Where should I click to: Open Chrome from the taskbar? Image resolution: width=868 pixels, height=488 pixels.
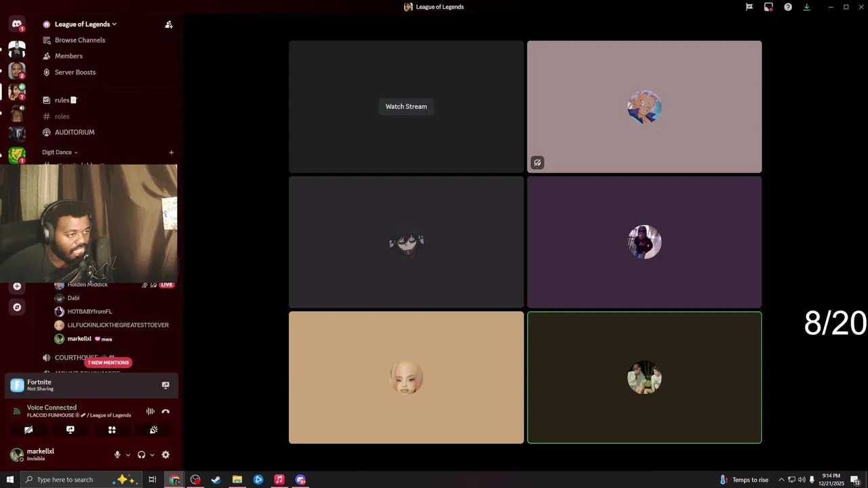point(174,480)
